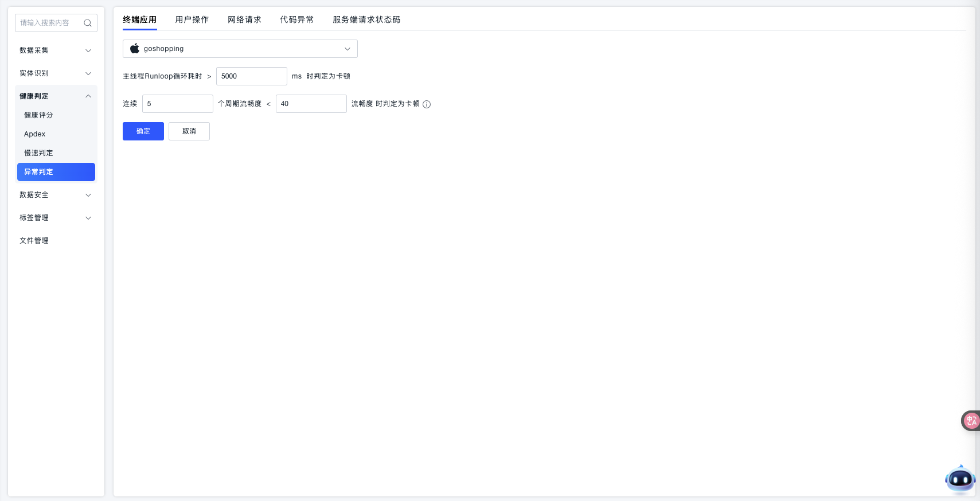Focus the Runloop threshold field showing 5000
980x501 pixels.
(251, 76)
